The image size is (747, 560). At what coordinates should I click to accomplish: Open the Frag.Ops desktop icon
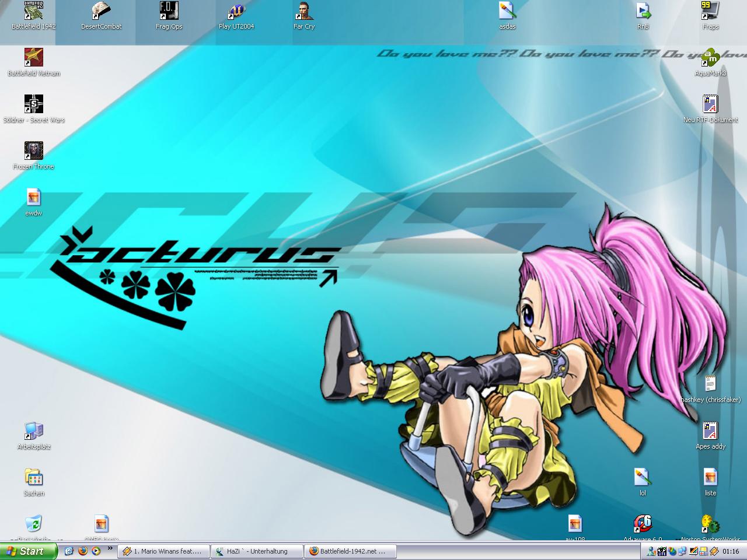pos(169,12)
